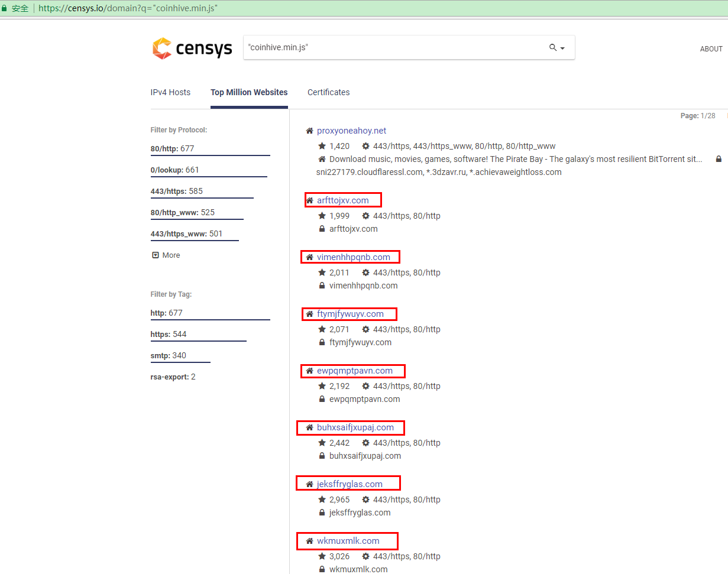This screenshot has height=574, width=728.
Task: Open the wkmuxmlk.com result link
Action: pyautogui.click(x=348, y=541)
